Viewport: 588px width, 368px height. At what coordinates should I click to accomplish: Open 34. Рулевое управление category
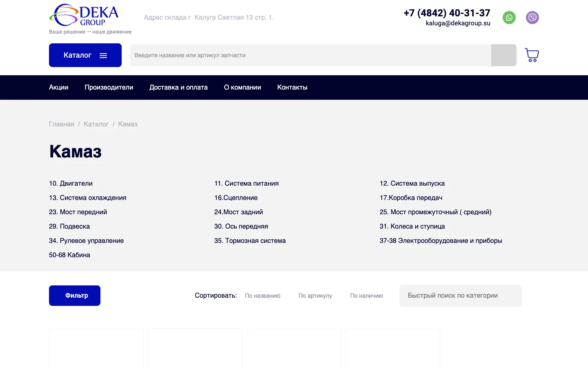[86, 241]
